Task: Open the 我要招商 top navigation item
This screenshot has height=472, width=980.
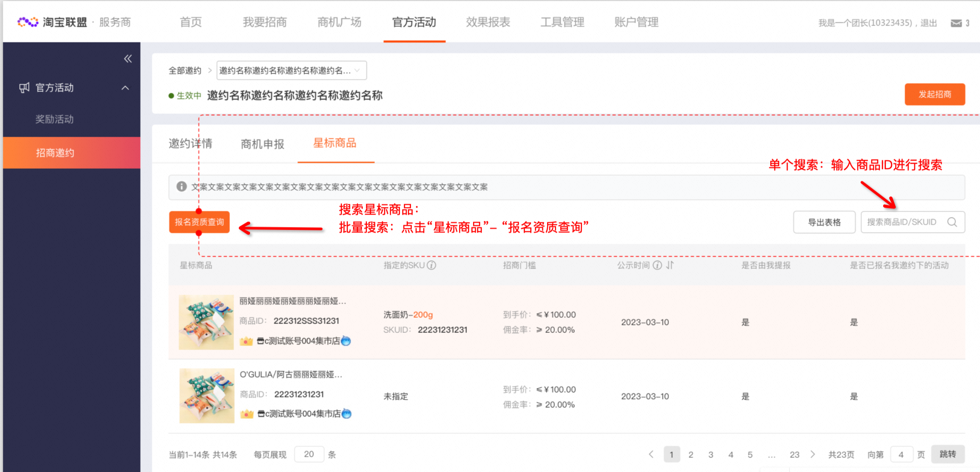Action: [265, 22]
